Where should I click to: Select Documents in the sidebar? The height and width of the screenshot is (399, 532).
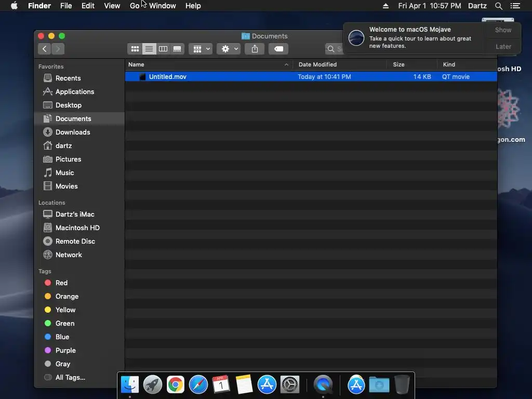click(x=79, y=119)
